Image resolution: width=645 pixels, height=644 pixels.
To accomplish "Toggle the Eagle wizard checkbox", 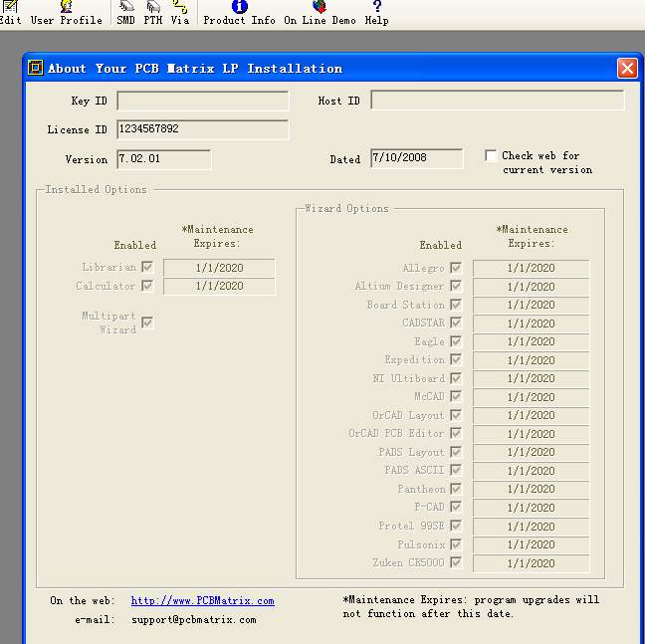I will point(455,341).
